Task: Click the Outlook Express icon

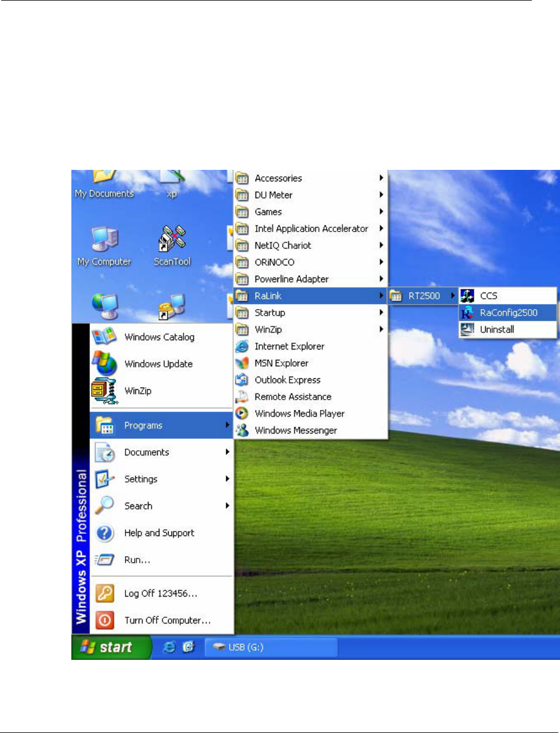Action: [x=243, y=379]
